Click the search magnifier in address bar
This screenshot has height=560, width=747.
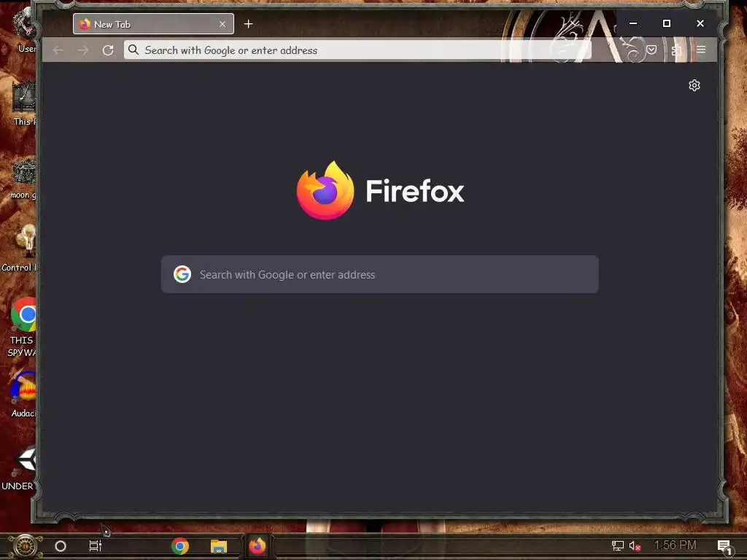[133, 50]
